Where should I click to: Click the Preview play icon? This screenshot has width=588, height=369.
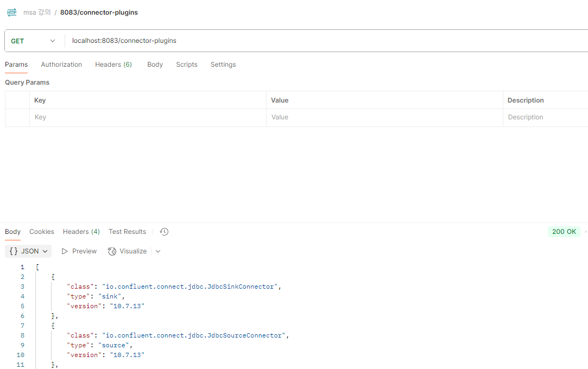point(65,251)
